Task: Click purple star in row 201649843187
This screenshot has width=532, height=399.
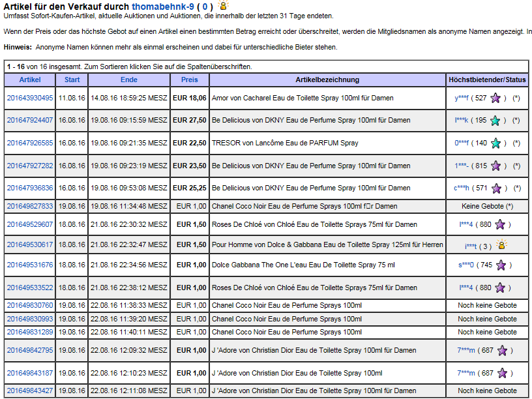Action: (502, 373)
